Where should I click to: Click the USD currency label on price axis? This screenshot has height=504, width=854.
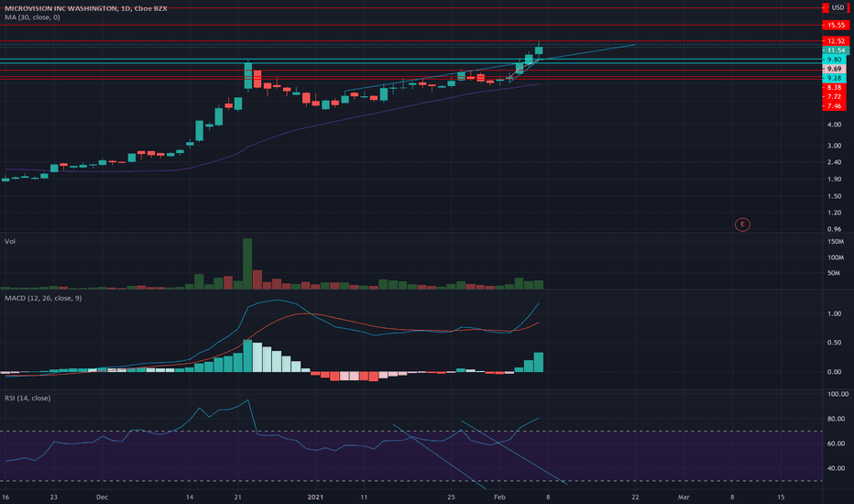(x=838, y=7)
